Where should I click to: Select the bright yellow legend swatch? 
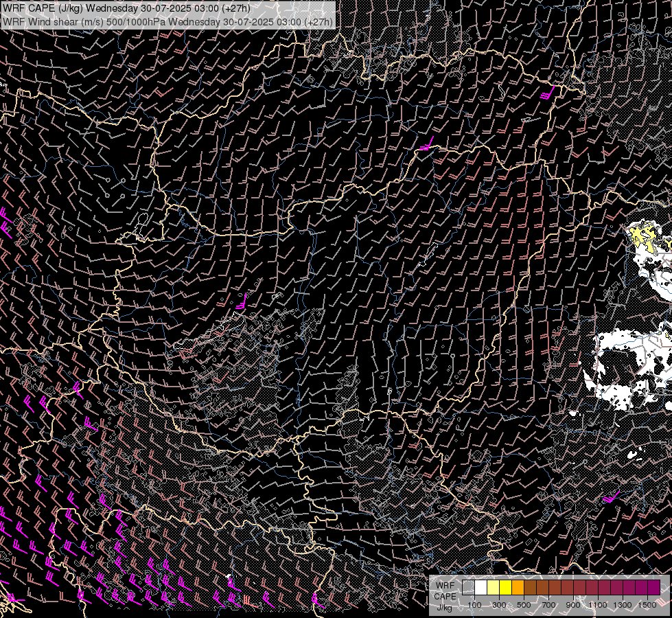(506, 588)
